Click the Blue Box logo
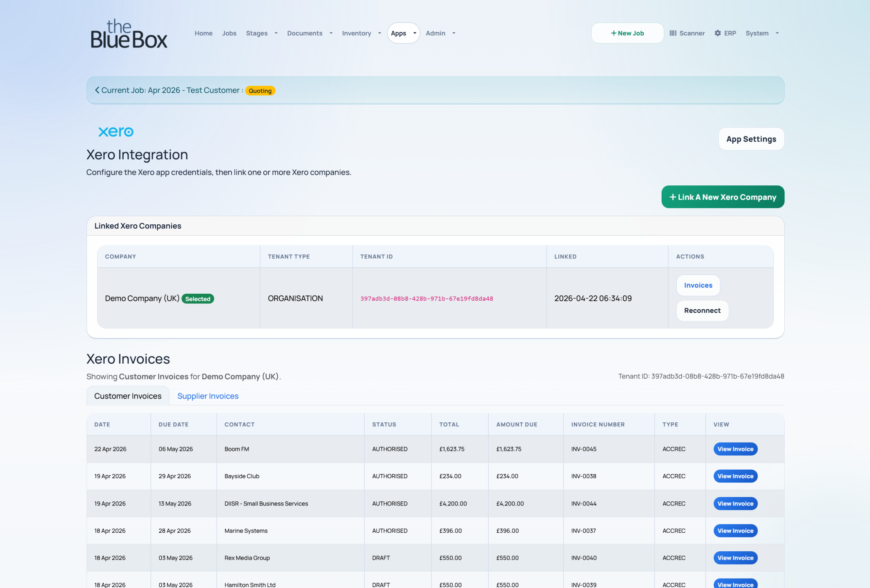 pyautogui.click(x=129, y=34)
